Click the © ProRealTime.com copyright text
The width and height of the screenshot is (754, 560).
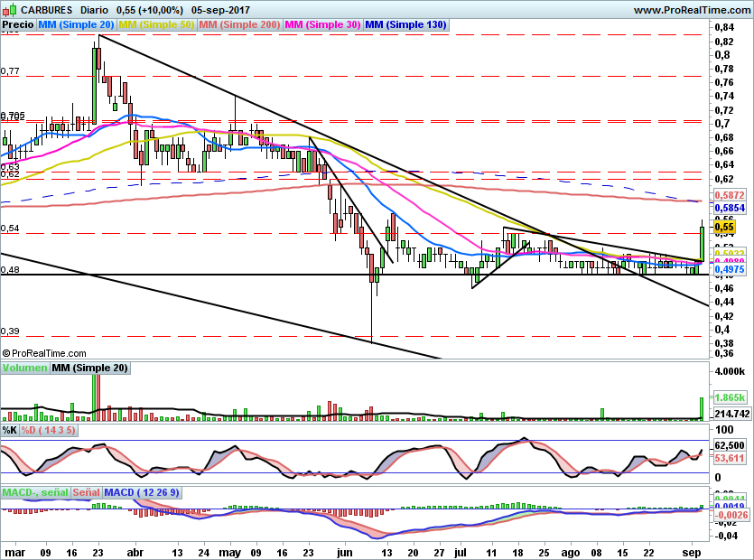coord(43,353)
